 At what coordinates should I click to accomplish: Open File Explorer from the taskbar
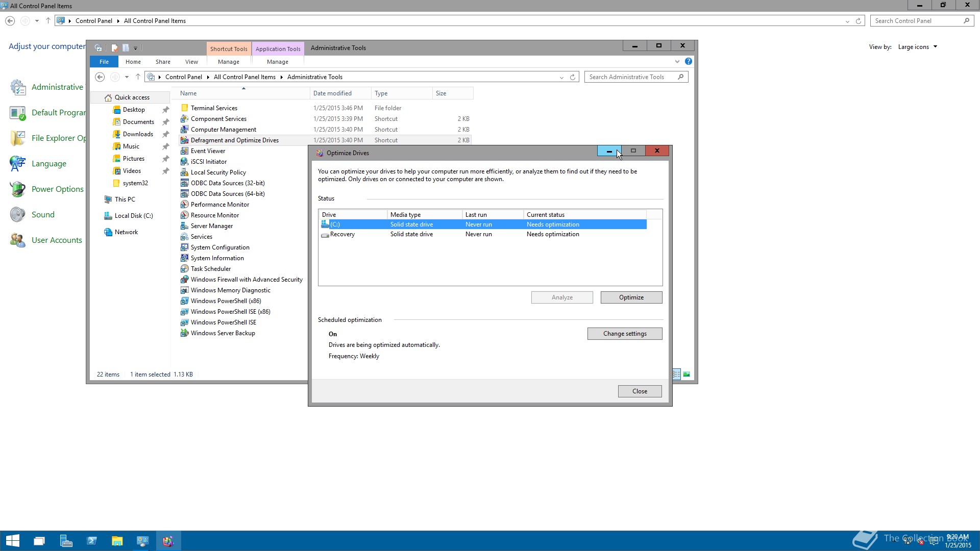117,541
